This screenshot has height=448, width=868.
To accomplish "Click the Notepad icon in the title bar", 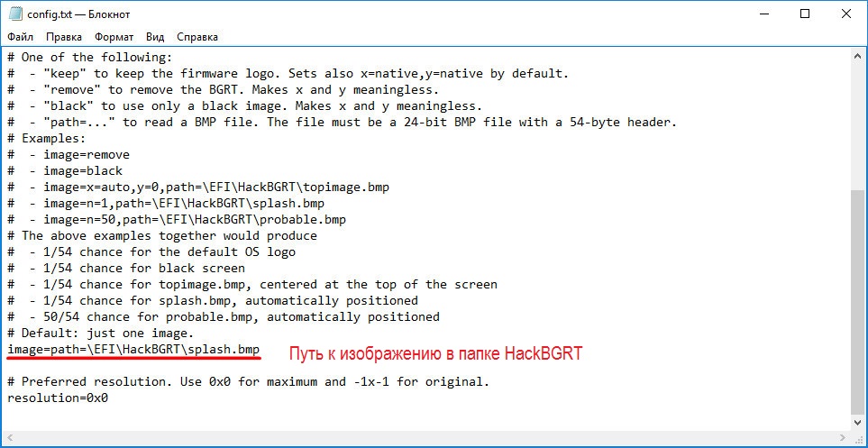I will 14,14.
